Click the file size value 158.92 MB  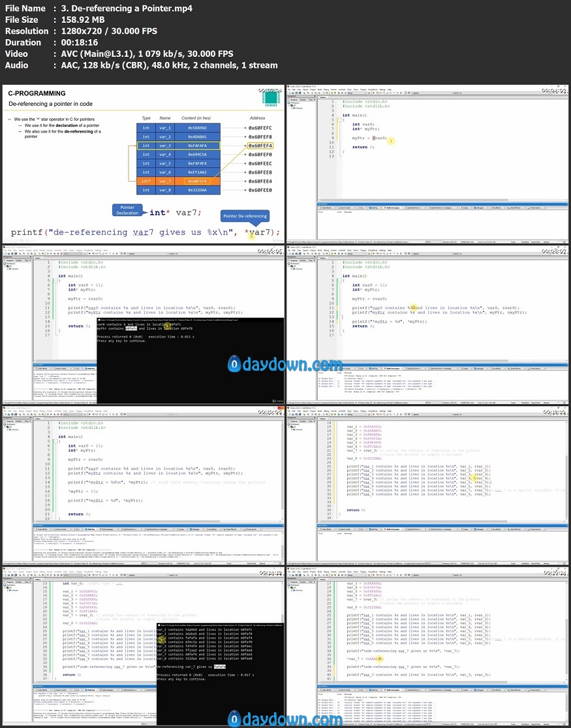[83, 20]
